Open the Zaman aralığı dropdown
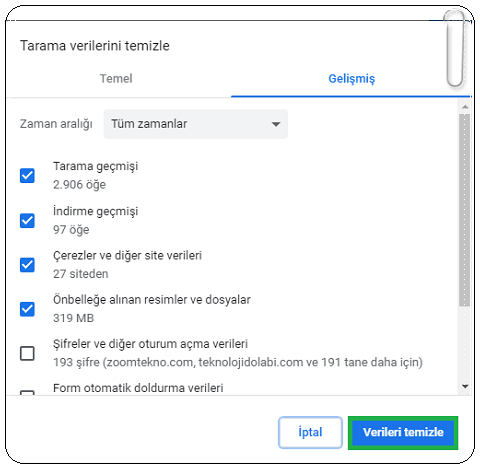The width and height of the screenshot is (480, 469). pyautogui.click(x=196, y=124)
